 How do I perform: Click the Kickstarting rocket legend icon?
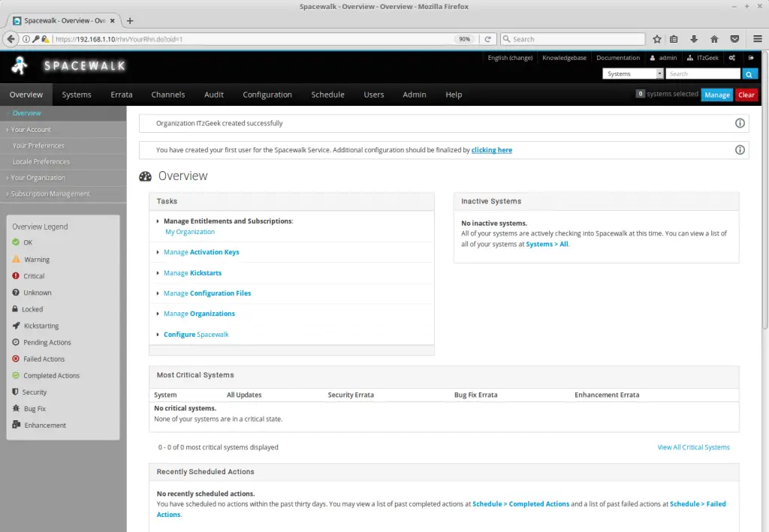[17, 326]
